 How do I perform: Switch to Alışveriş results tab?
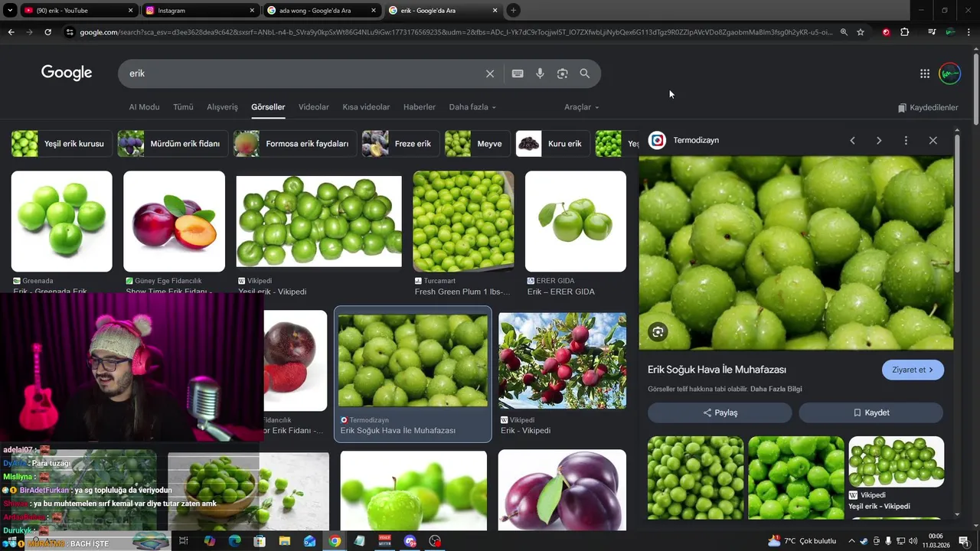pyautogui.click(x=222, y=107)
